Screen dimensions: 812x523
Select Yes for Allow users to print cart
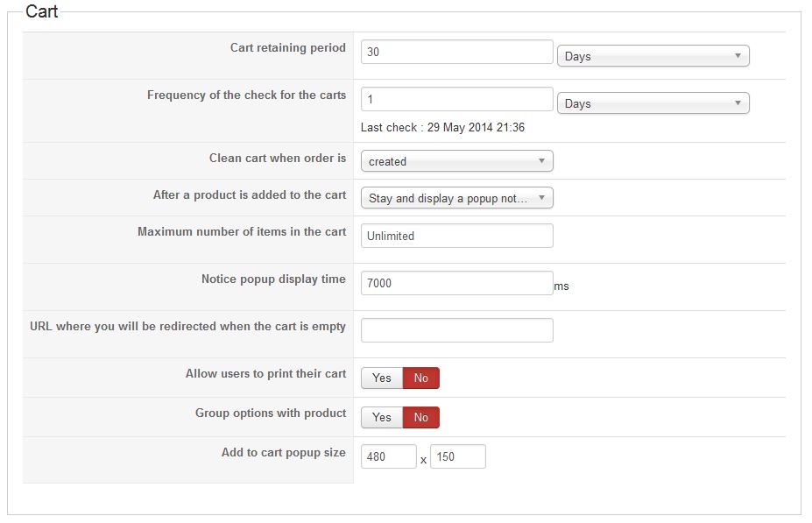382,378
